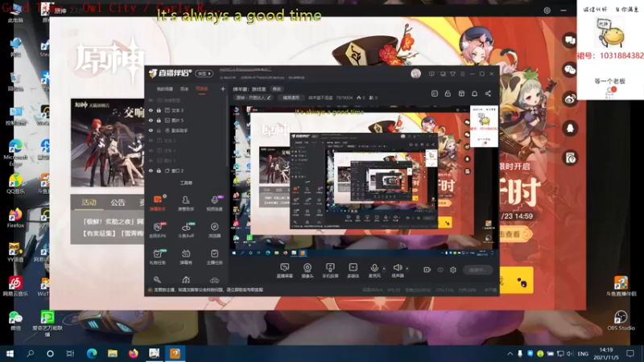
Task: Toggle the preview eye icon in bottom bar
Action: pyautogui.click(x=440, y=269)
